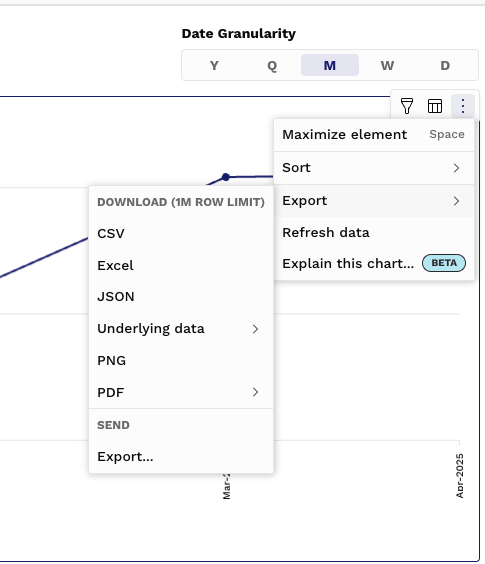The height and width of the screenshot is (564, 485).
Task: Click the data point on the chart line
Action: (226, 177)
